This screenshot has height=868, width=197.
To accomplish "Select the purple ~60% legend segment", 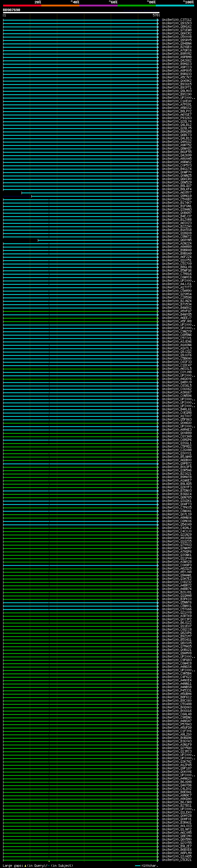I will pyautogui.click(x=98, y=6).
